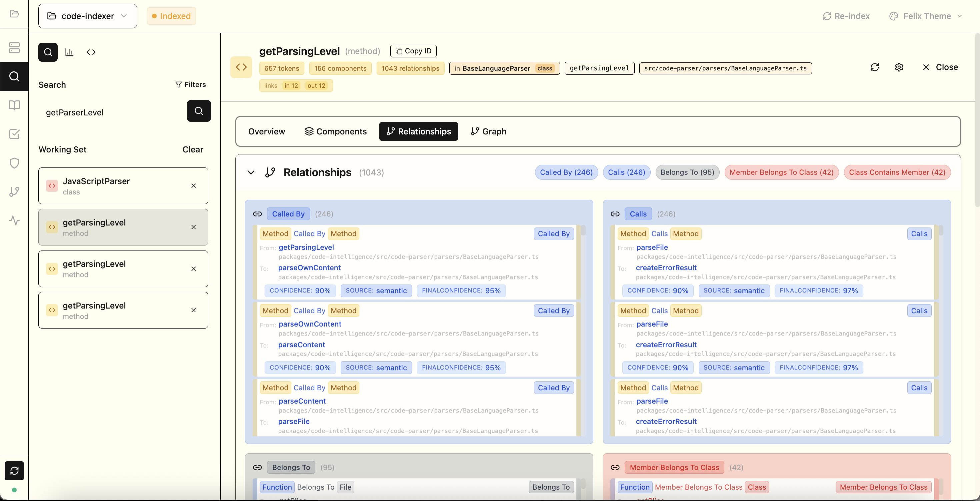
Task: Open the shield security icon in sidebar
Action: [x=14, y=163]
